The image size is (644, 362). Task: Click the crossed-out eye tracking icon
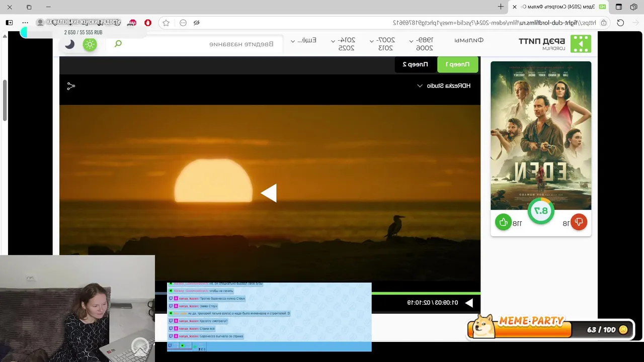pos(197,23)
